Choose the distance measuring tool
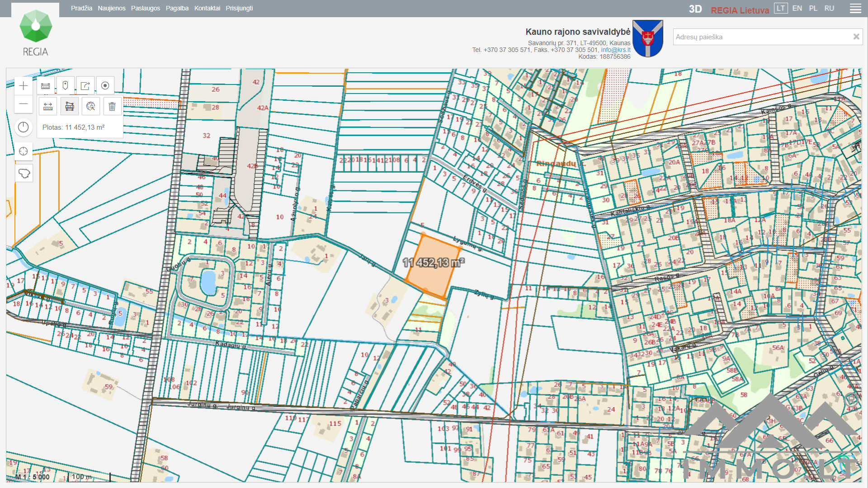868x488 pixels. click(x=48, y=106)
